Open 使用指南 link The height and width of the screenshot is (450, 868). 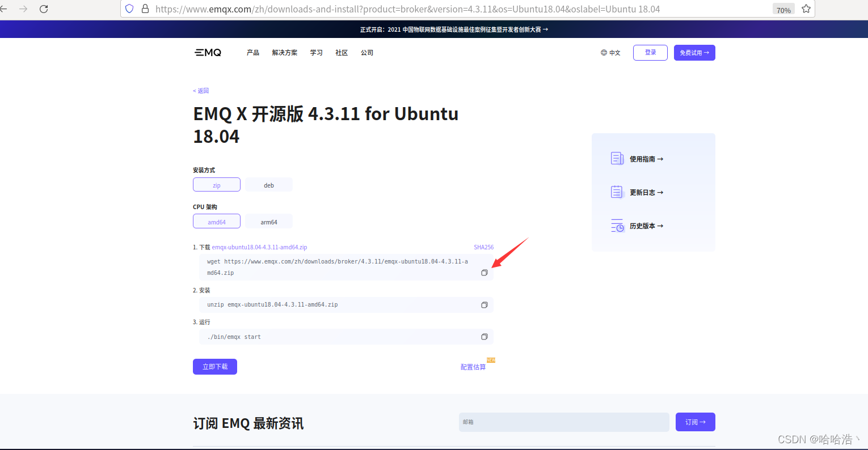pyautogui.click(x=646, y=159)
